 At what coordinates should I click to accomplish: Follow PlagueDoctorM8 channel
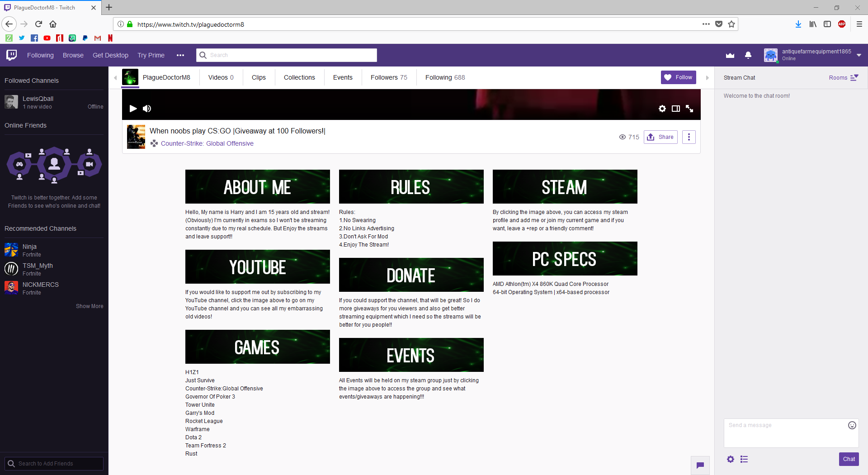pyautogui.click(x=679, y=77)
